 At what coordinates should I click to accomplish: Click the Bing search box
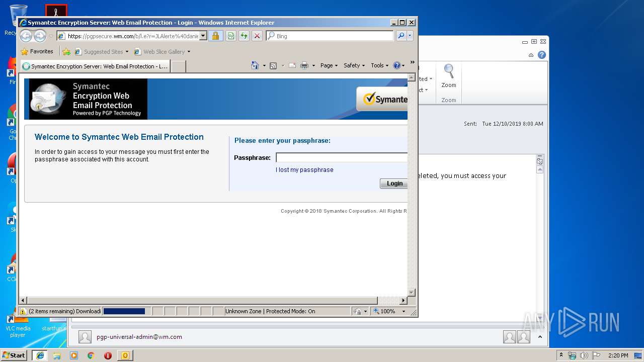pos(330,36)
